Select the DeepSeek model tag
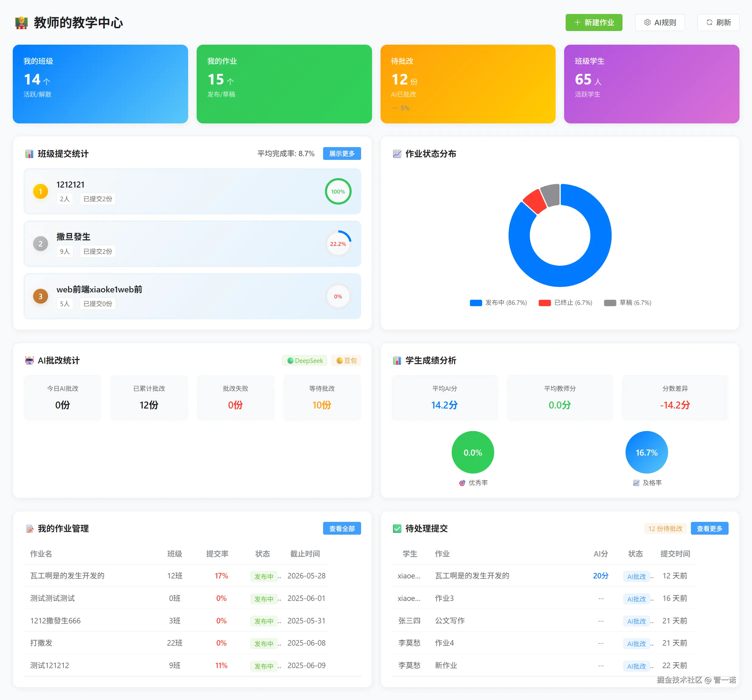Viewport: 752px width, 700px height. point(305,361)
